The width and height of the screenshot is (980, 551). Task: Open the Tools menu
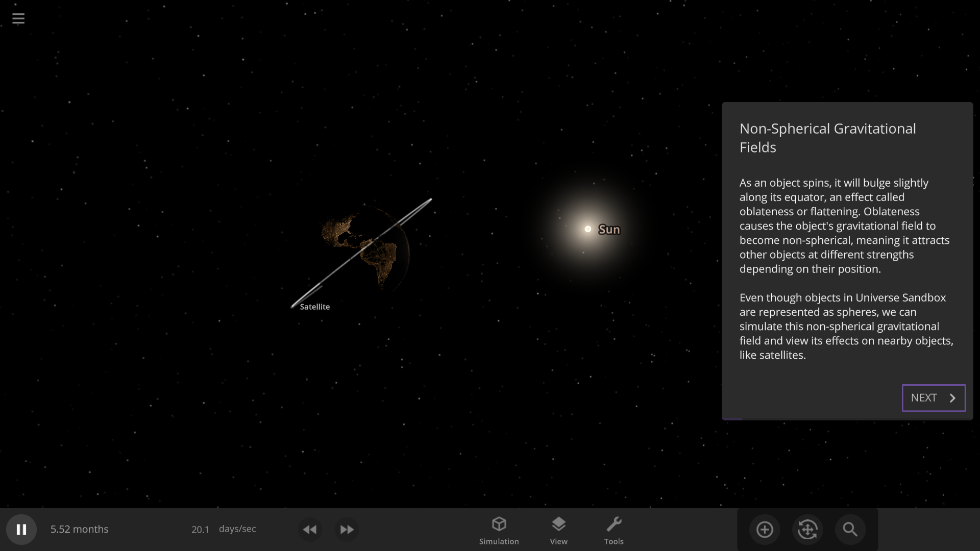614,531
